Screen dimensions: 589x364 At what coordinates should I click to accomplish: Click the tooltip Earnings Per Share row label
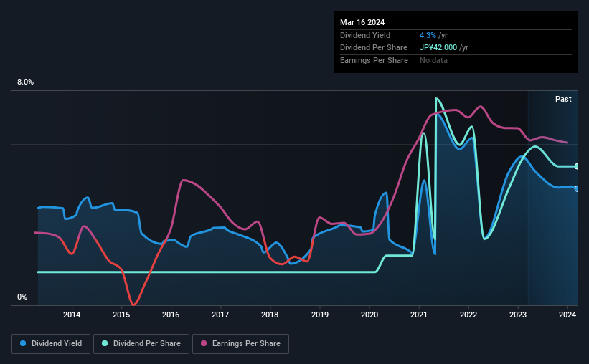[x=374, y=60]
